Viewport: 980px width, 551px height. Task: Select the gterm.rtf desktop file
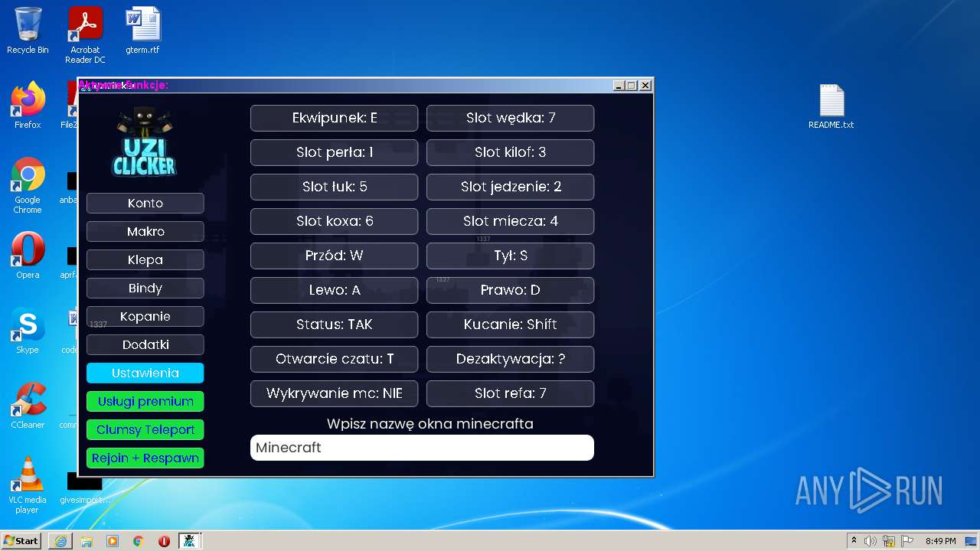[143, 31]
